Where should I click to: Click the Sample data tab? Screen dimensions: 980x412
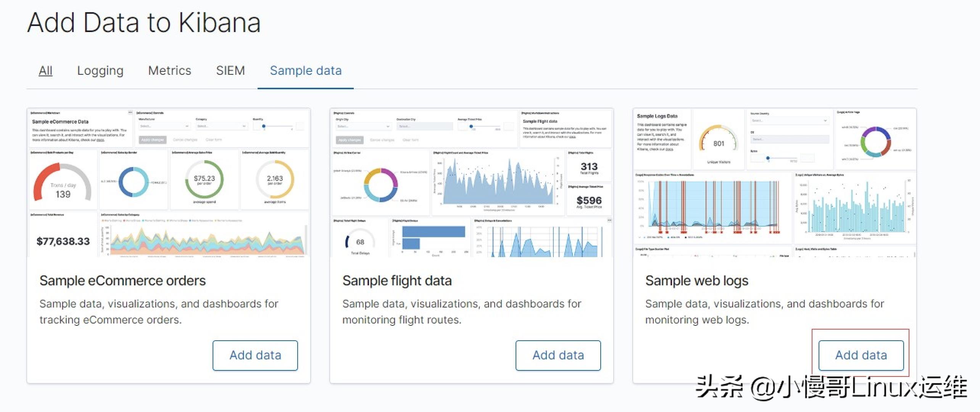point(306,71)
